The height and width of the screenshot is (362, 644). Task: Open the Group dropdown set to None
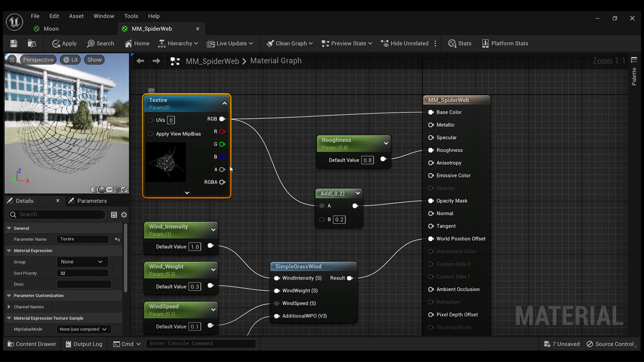coord(82,262)
